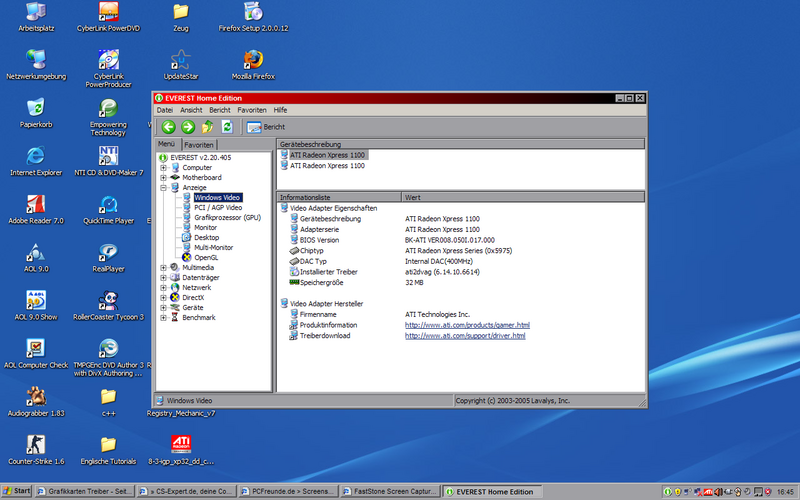Collapse the Anzeige tree node

[163, 188]
